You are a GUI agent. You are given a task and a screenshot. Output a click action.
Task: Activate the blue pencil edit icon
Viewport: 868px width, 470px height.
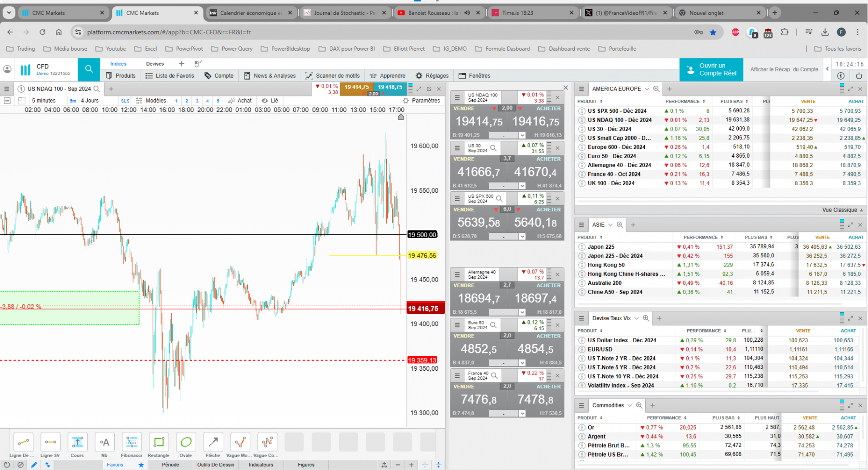pyautogui.click(x=34, y=465)
